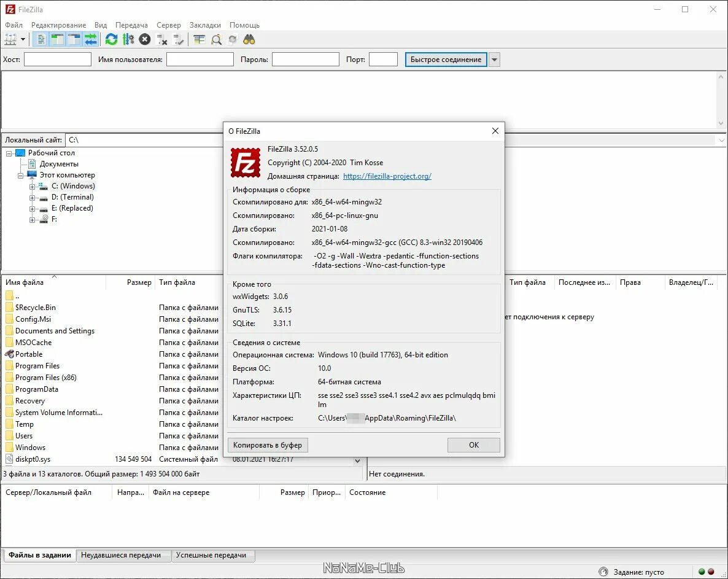Click the Быстрое соединение button
Image resolution: width=728 pixels, height=579 pixels.
point(446,60)
